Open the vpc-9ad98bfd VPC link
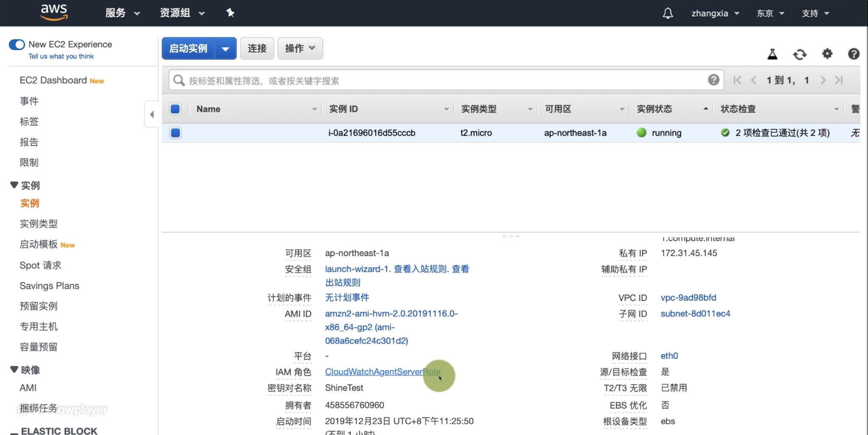This screenshot has width=868, height=435. tap(688, 298)
